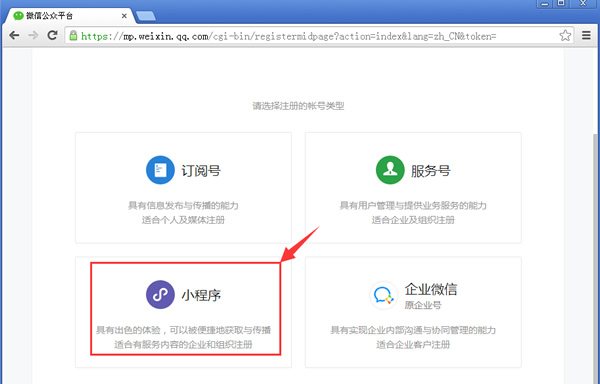This screenshot has height=384, width=600.
Task: Click the 企业微信 chat bubble icon
Action: click(383, 295)
